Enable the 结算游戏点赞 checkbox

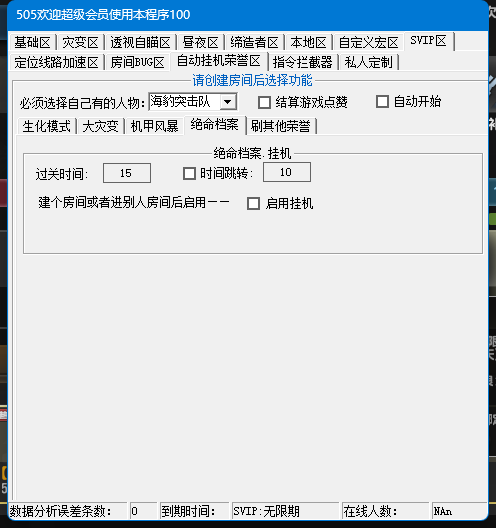click(264, 102)
